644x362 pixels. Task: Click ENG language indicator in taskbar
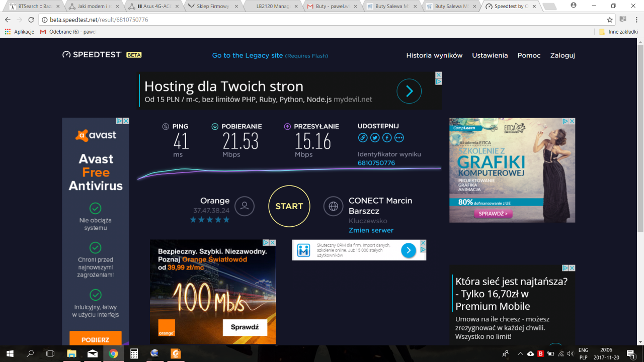584,350
